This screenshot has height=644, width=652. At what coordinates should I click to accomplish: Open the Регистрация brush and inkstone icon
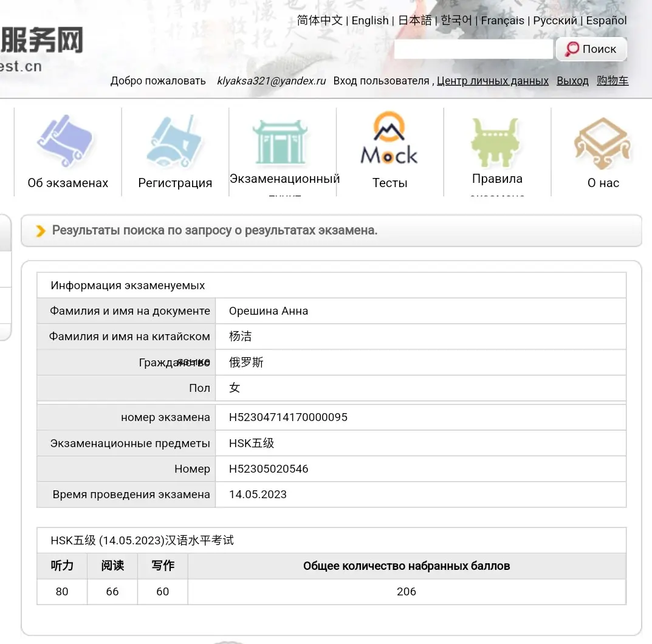(x=174, y=142)
